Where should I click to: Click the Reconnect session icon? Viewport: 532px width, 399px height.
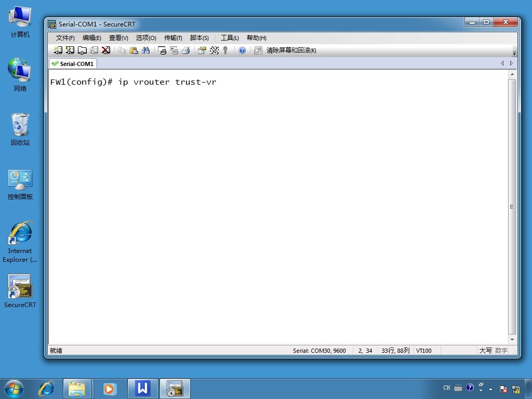pyautogui.click(x=94, y=50)
